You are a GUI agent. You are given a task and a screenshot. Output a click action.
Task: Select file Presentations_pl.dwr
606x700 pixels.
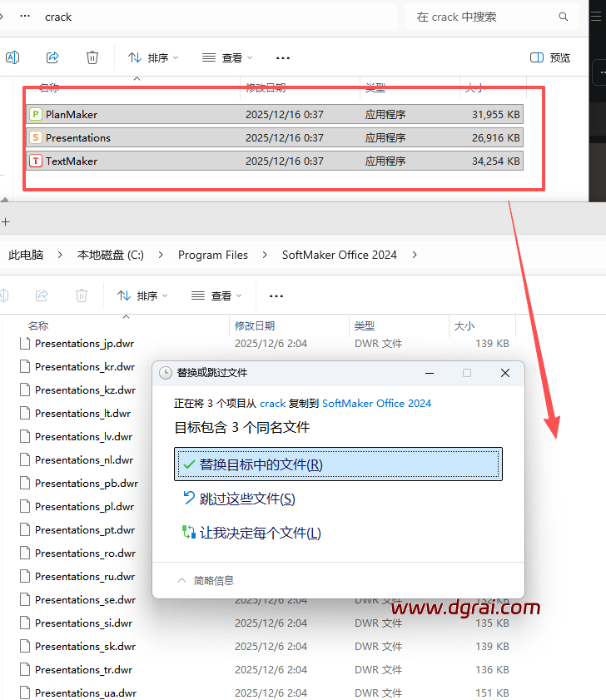point(84,506)
